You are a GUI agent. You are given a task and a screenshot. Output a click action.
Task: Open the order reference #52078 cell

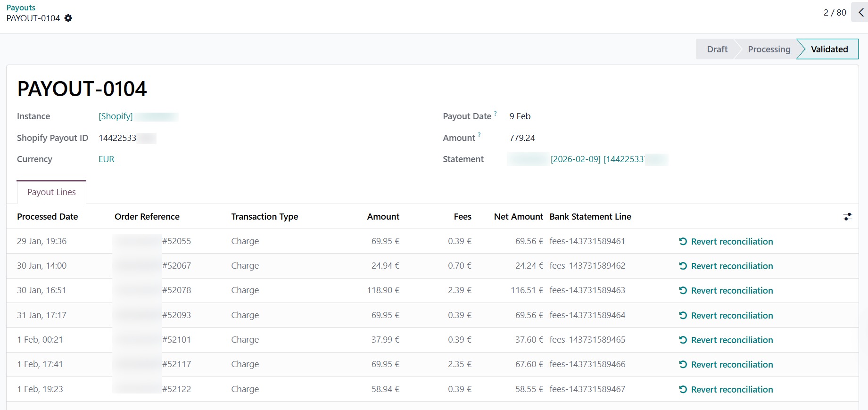click(176, 290)
